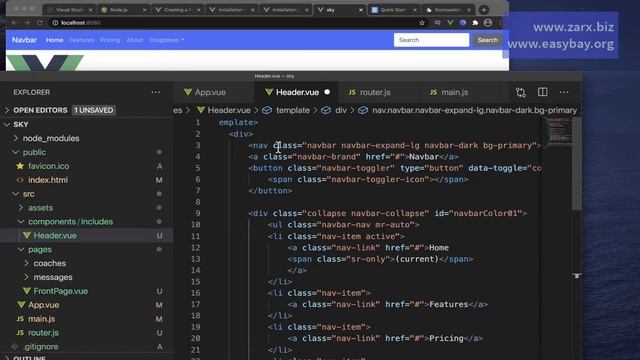Open the compare changes icon in editor toolbar
This screenshot has height=360, width=640.
tap(520, 92)
